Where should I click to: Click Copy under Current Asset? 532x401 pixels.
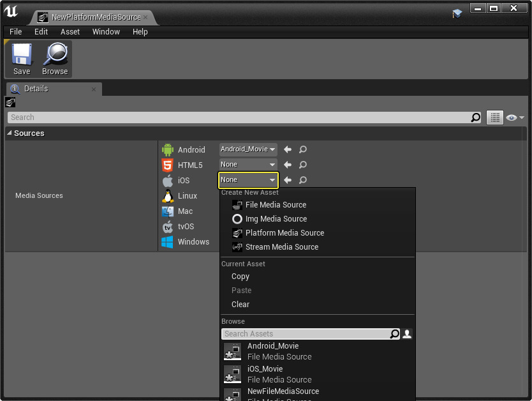click(x=240, y=276)
